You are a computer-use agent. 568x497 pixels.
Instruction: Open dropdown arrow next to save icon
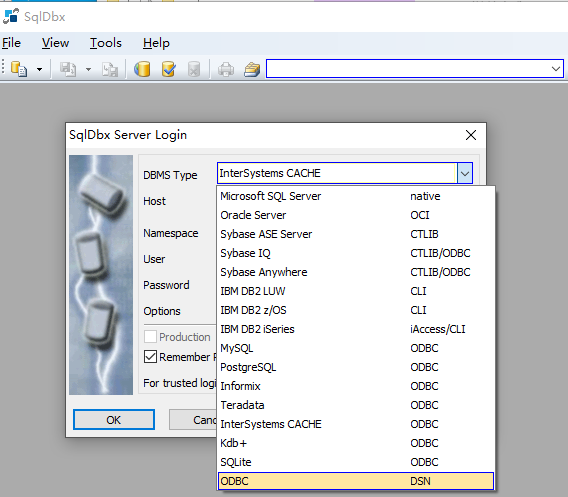point(88,69)
